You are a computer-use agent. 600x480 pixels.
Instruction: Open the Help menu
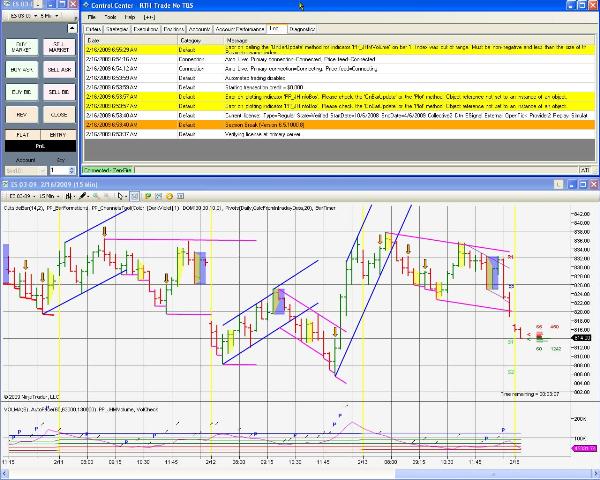pyautogui.click(x=130, y=17)
